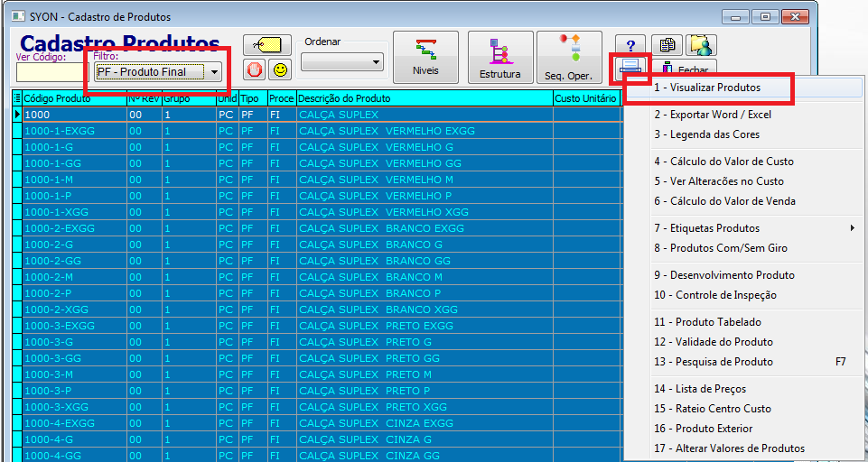This screenshot has width=868, height=462.
Task: Click the red stop hand icon
Action: [255, 69]
